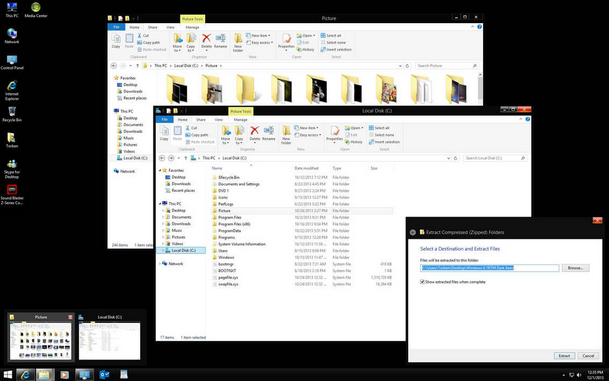Click the Windows Start button
609x381 pixels.
(x=7, y=374)
